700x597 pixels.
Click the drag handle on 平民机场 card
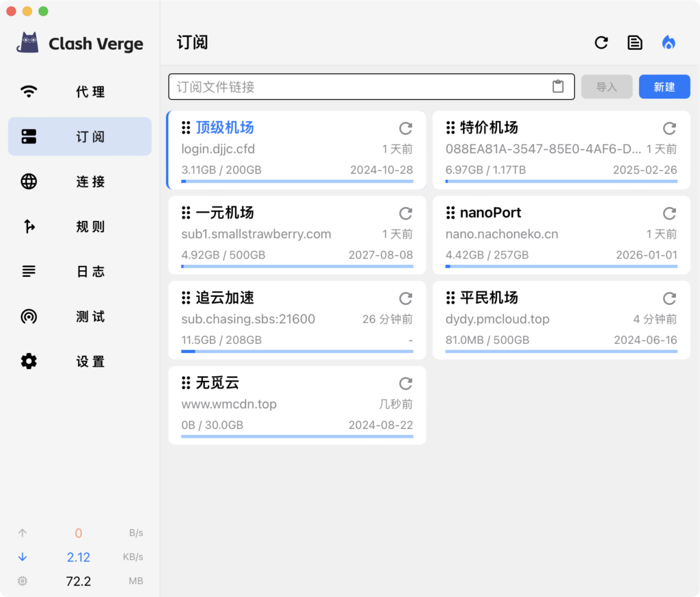(x=450, y=297)
